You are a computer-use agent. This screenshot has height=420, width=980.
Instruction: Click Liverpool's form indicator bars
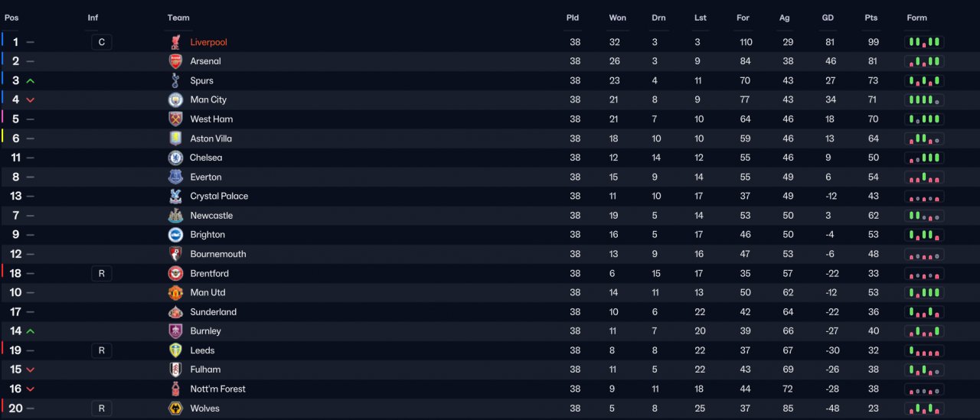(x=924, y=42)
